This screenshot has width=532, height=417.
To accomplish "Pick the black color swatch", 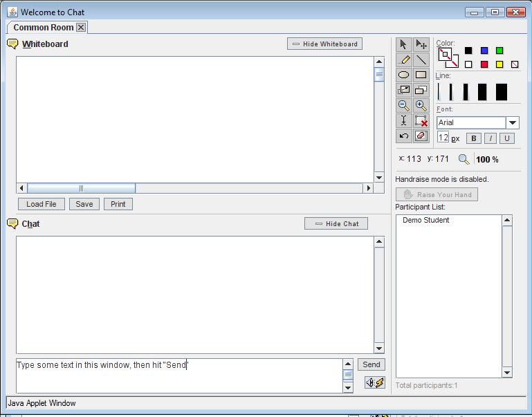I will (x=468, y=50).
